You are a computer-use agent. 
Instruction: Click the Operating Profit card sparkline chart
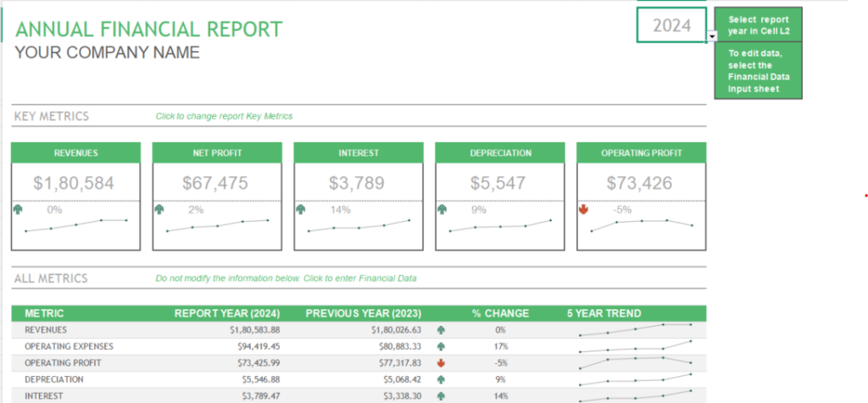coord(642,225)
